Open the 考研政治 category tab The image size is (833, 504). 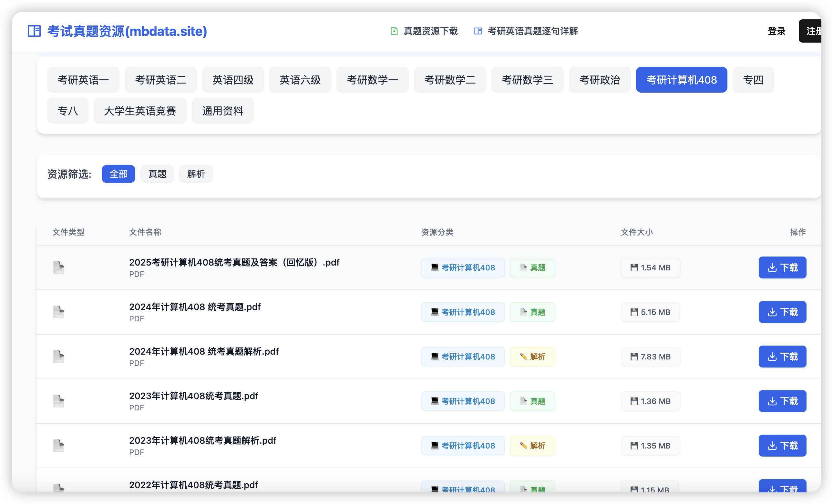coord(599,80)
